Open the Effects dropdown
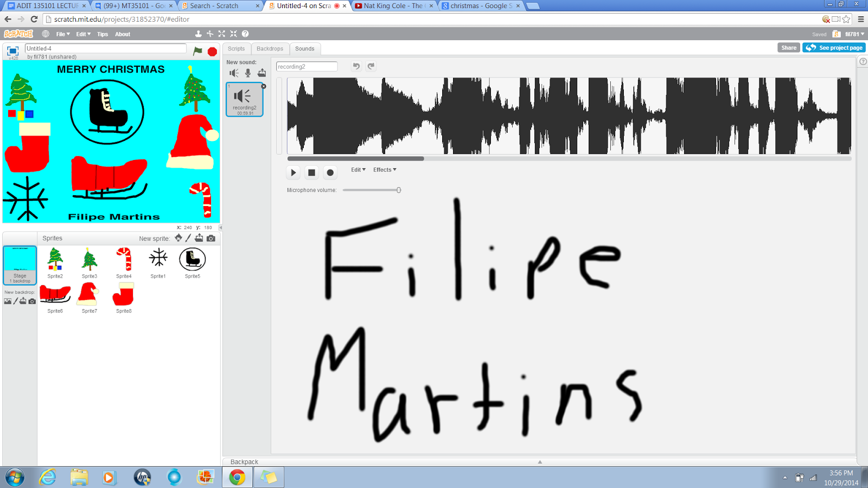This screenshot has height=488, width=868. tap(384, 169)
